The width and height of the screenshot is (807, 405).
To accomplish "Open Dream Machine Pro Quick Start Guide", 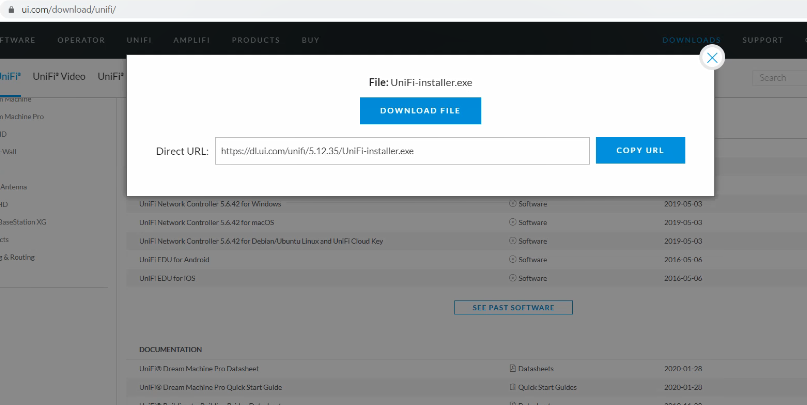I will coord(210,387).
